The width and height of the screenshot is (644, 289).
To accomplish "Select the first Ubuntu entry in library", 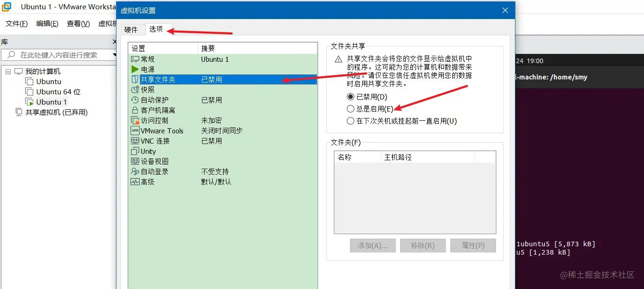I will (49, 82).
